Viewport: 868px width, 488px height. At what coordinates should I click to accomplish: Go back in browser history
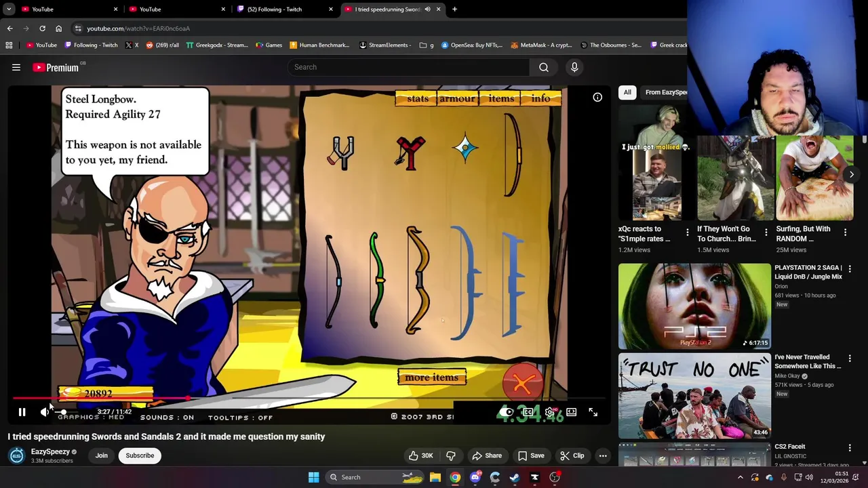click(x=9, y=28)
